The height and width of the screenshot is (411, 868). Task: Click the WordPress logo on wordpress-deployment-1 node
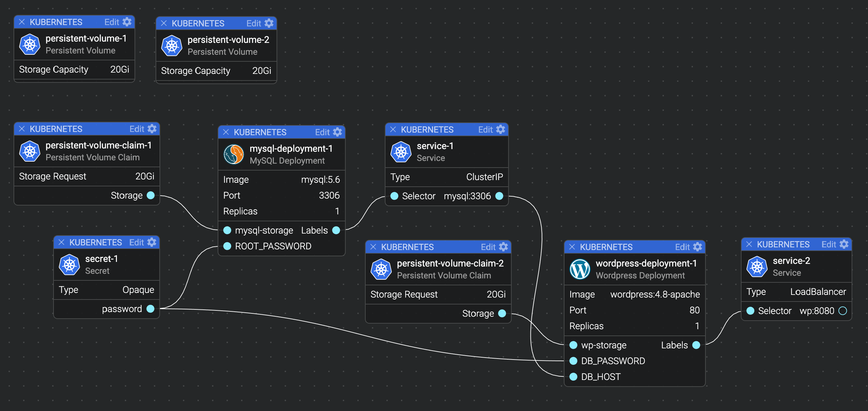(x=580, y=269)
